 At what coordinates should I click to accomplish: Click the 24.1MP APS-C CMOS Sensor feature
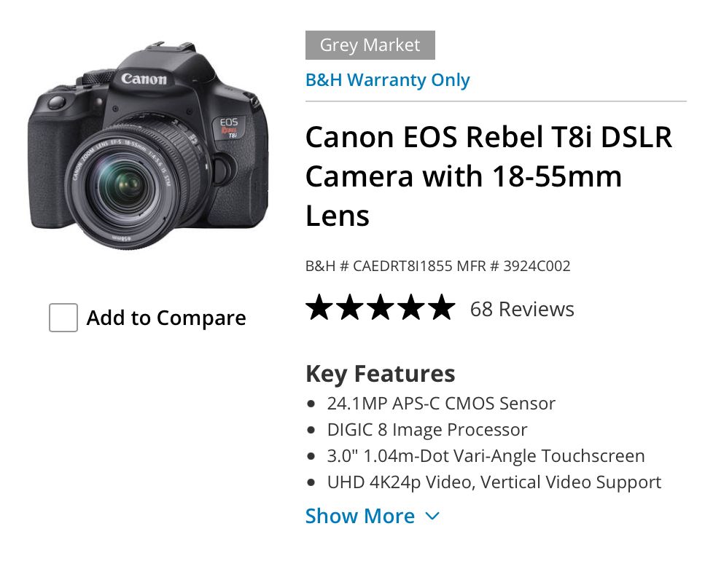pyautogui.click(x=441, y=404)
